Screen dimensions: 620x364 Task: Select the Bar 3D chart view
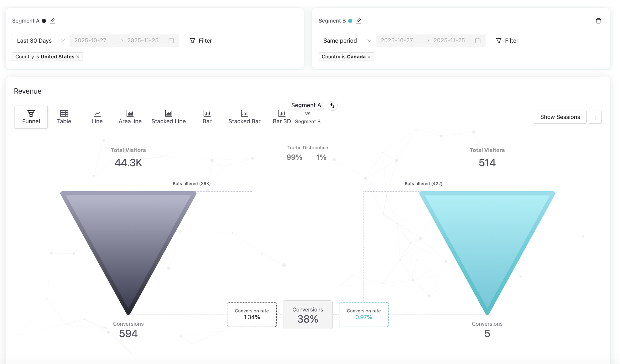[x=282, y=117]
